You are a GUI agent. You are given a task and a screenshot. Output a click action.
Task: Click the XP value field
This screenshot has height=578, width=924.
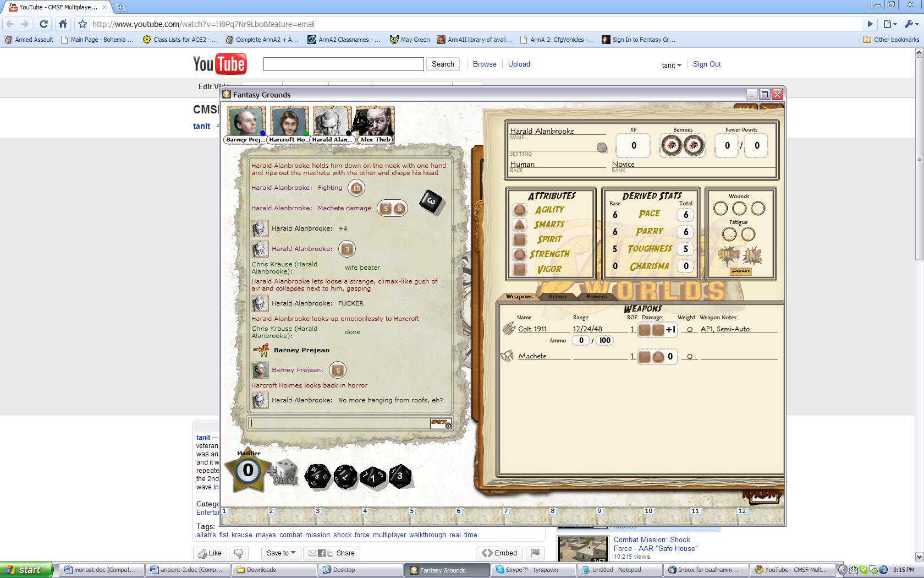click(x=633, y=146)
